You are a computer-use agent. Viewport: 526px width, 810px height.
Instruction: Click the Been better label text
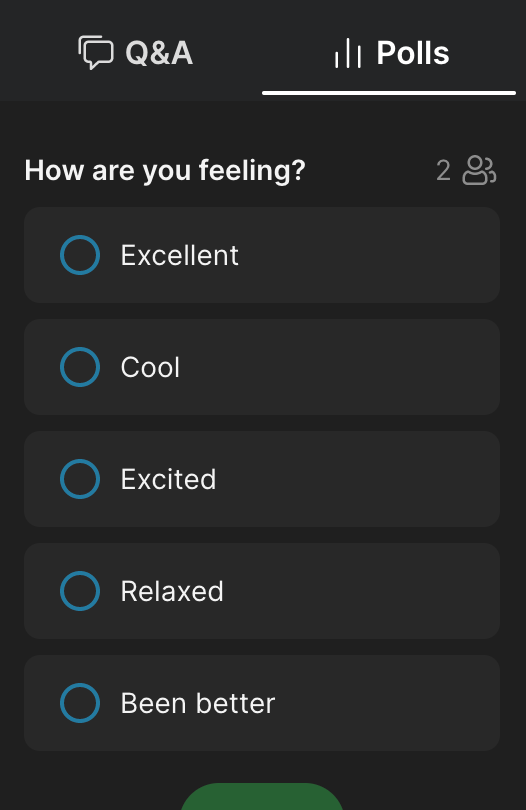tap(198, 704)
